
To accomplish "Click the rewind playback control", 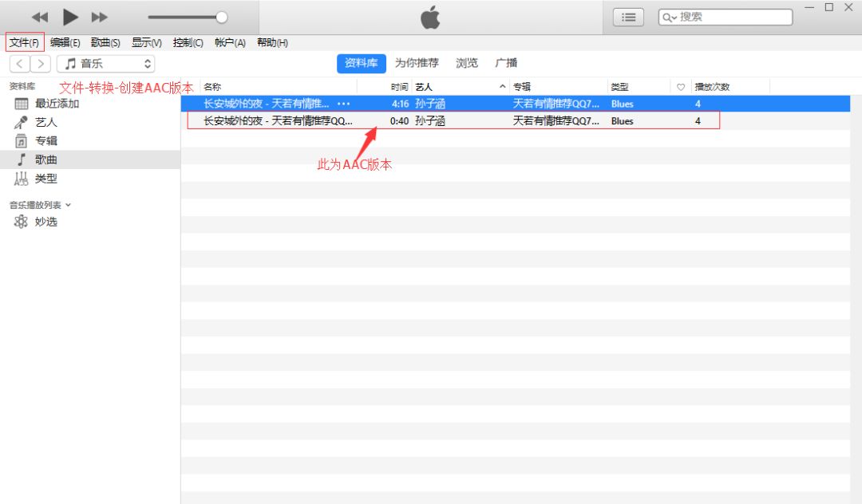I will click(40, 16).
